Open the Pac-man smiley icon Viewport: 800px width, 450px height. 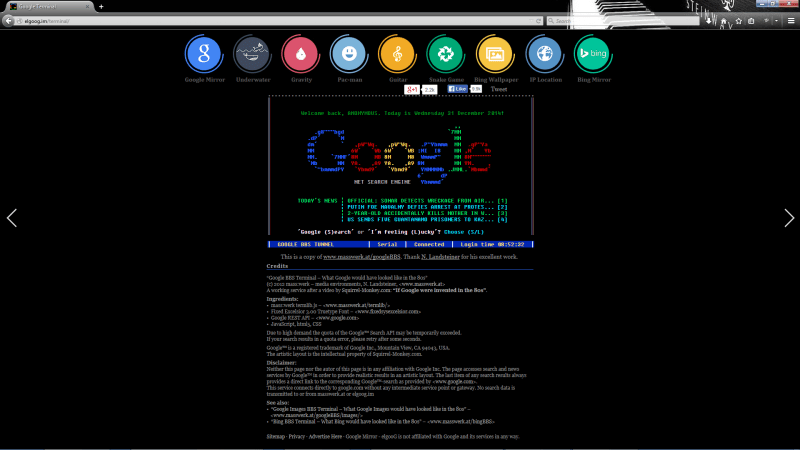(349, 54)
